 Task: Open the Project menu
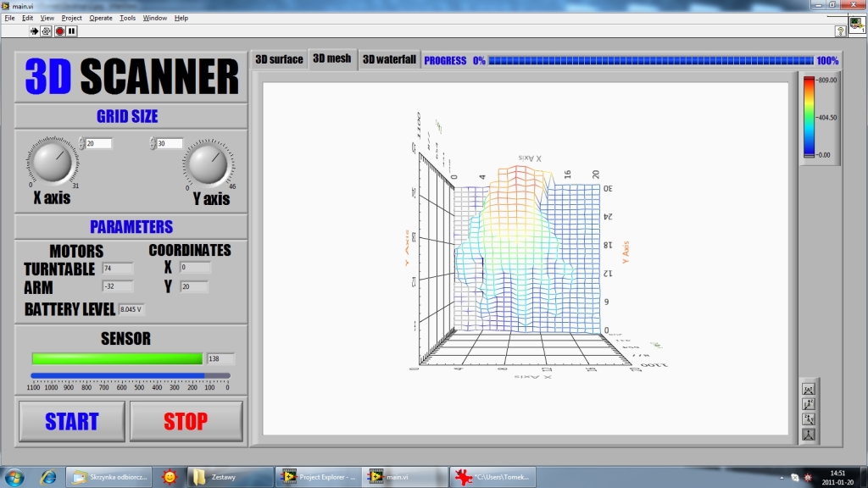[71, 18]
